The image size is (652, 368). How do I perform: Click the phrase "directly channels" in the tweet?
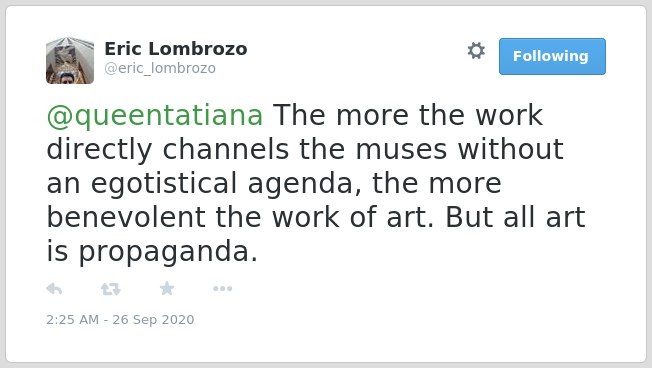pyautogui.click(x=168, y=150)
